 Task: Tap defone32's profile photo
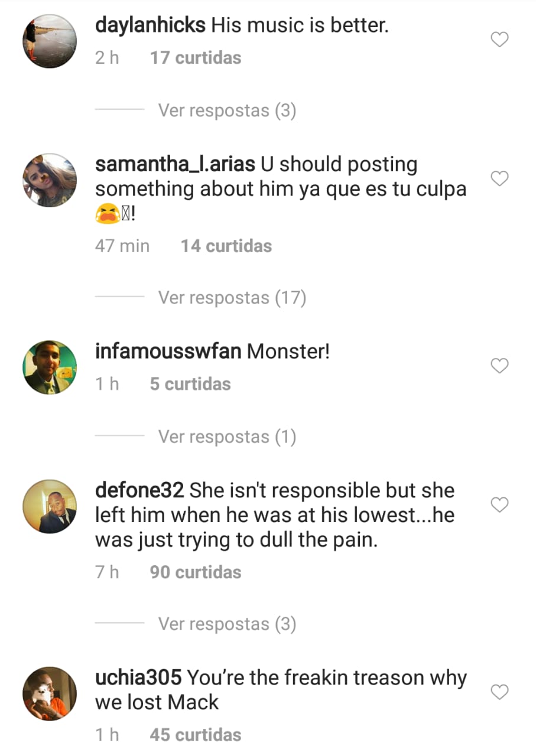coord(50,506)
